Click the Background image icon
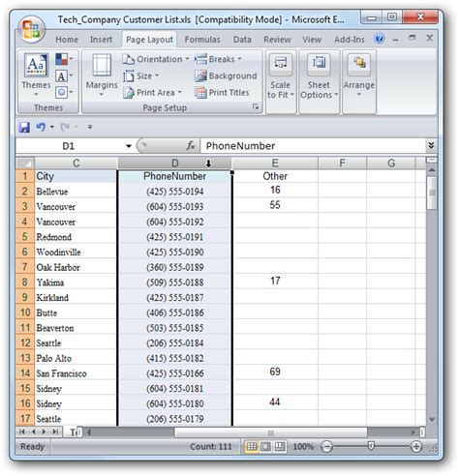This screenshot has height=476, width=459. point(200,76)
